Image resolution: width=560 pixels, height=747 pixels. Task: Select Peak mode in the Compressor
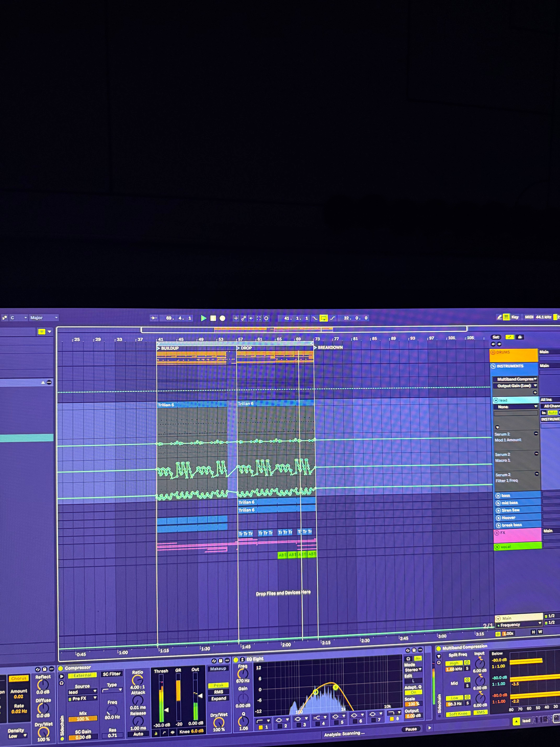point(218,685)
